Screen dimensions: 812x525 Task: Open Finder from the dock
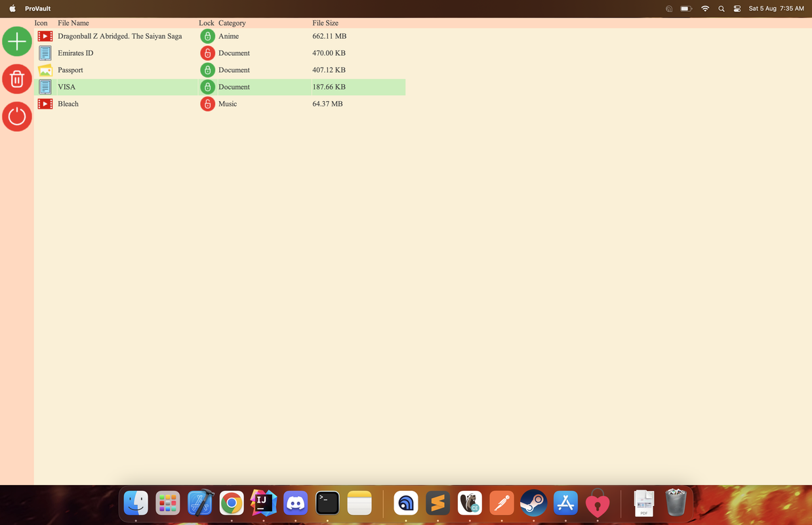point(136,503)
